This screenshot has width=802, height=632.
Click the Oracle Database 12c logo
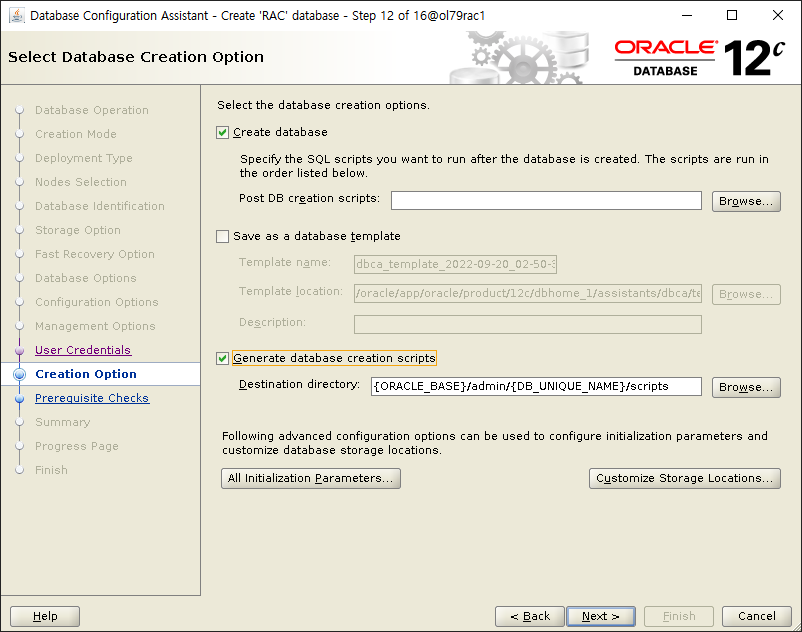pos(700,58)
